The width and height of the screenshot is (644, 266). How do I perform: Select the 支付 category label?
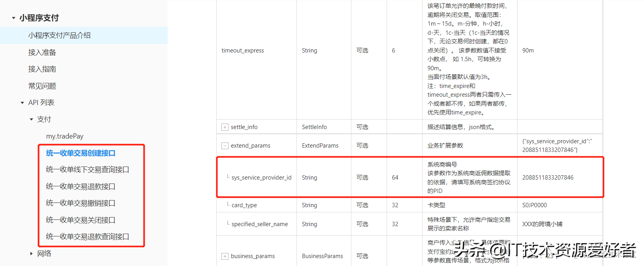(44, 119)
